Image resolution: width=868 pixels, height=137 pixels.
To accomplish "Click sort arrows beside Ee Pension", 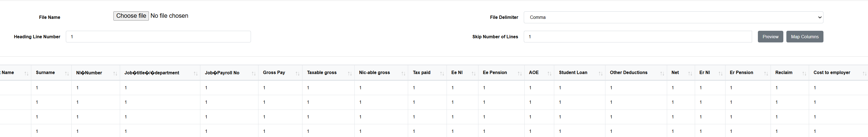I will pyautogui.click(x=519, y=73).
